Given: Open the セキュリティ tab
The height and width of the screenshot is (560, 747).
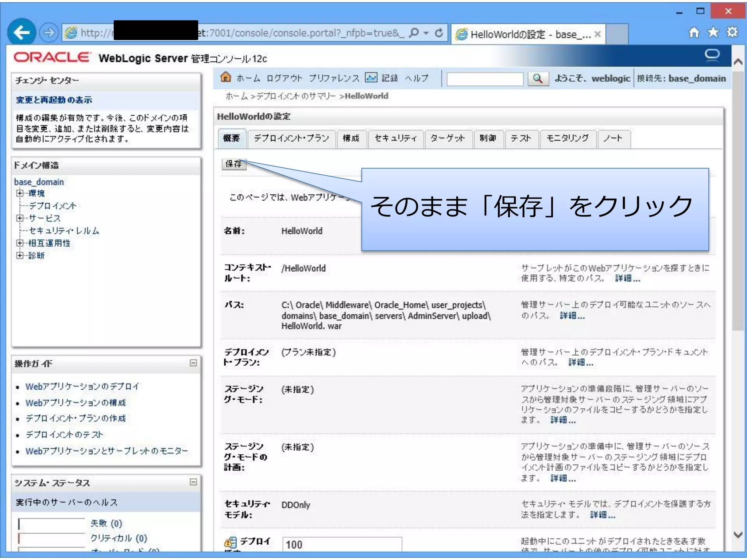Looking at the screenshot, I should click(396, 139).
